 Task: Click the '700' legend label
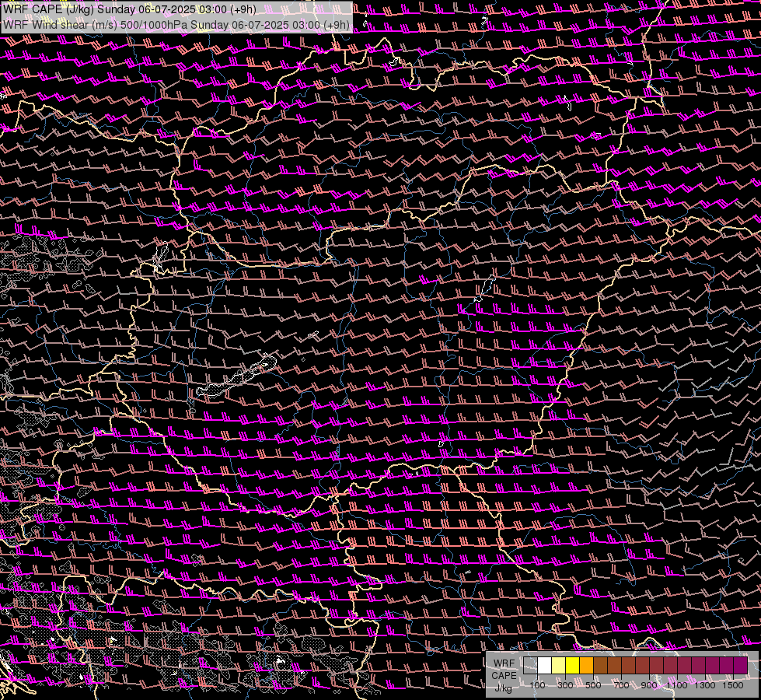(x=621, y=685)
